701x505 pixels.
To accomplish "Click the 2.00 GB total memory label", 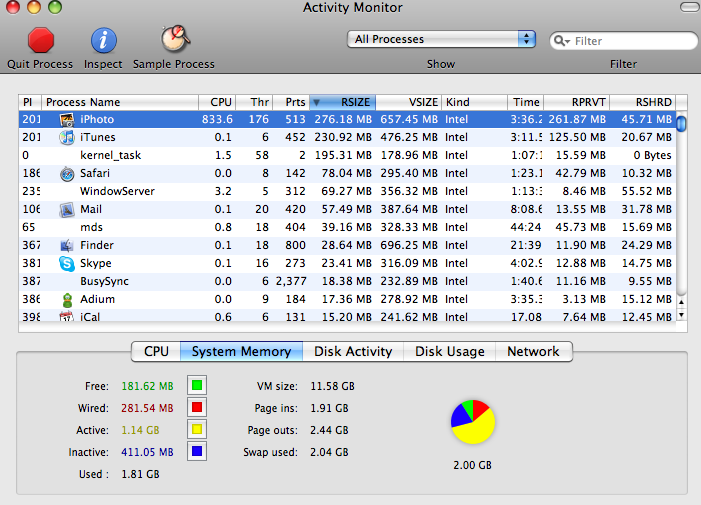I will pyautogui.click(x=473, y=465).
